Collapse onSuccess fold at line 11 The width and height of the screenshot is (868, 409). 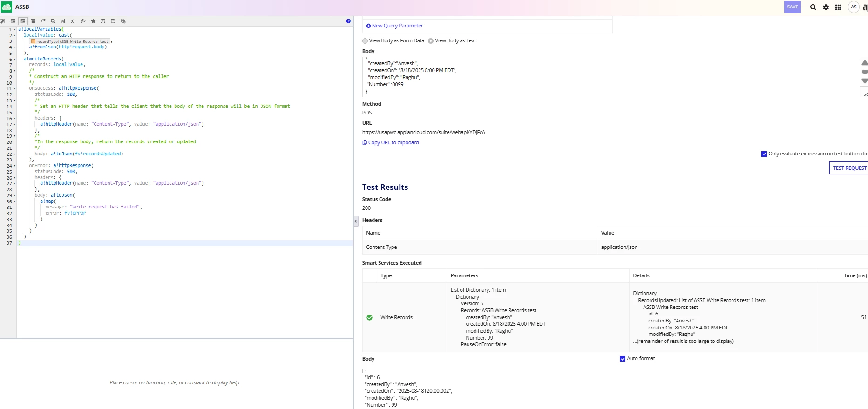pyautogui.click(x=14, y=88)
